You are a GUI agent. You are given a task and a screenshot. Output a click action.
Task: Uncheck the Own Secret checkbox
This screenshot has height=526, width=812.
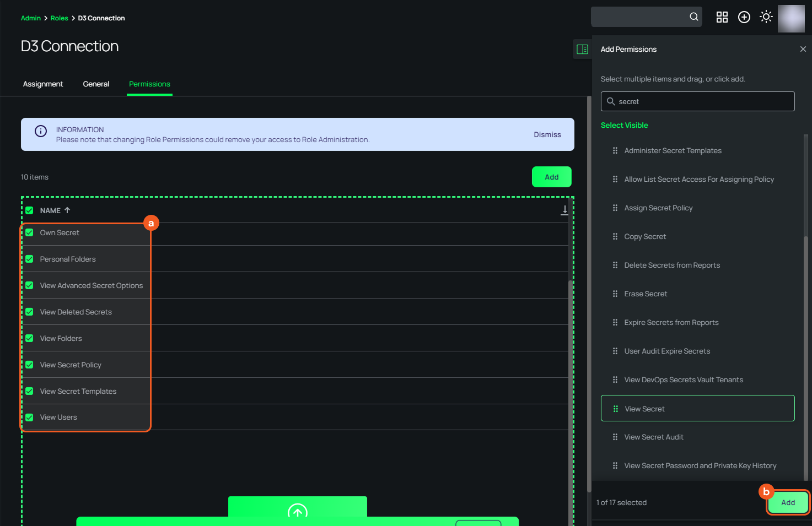(x=30, y=233)
